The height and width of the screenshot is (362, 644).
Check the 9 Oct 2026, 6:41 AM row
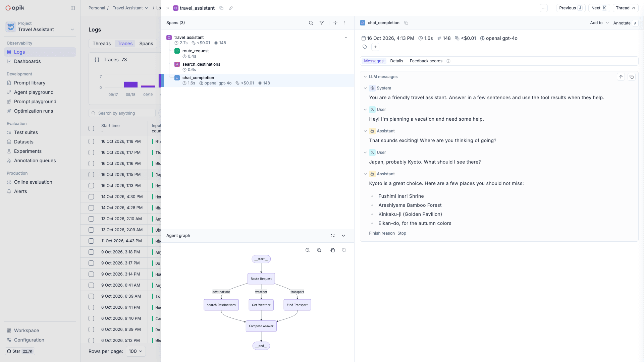coord(91,285)
